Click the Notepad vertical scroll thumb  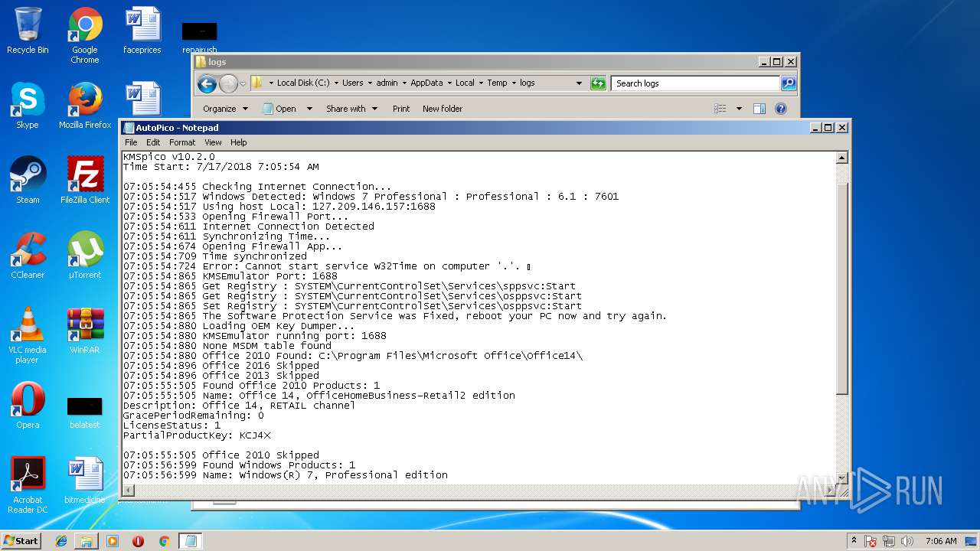pos(841,290)
